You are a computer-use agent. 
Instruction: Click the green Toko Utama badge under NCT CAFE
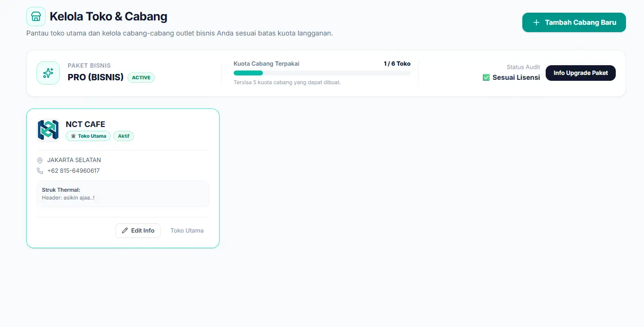88,136
